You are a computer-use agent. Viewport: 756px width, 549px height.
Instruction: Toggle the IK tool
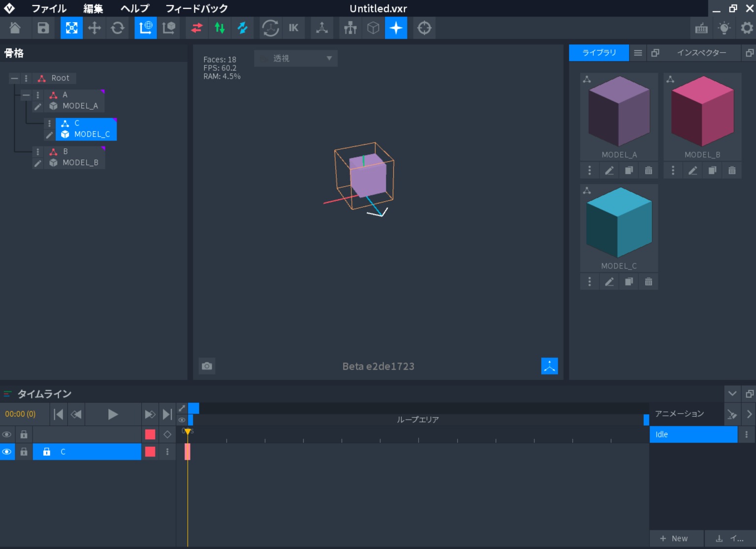[x=293, y=28]
